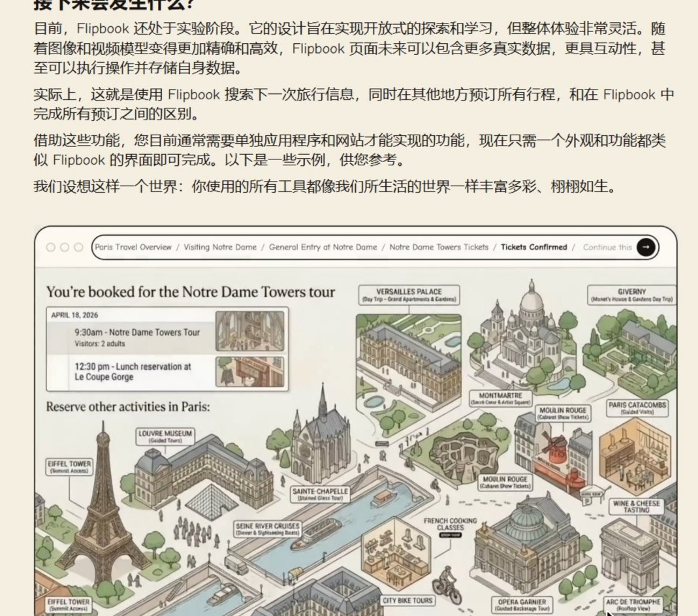Screen dimensions: 698x616
Task: Click the Versailles Palace label
Action: click(409, 295)
